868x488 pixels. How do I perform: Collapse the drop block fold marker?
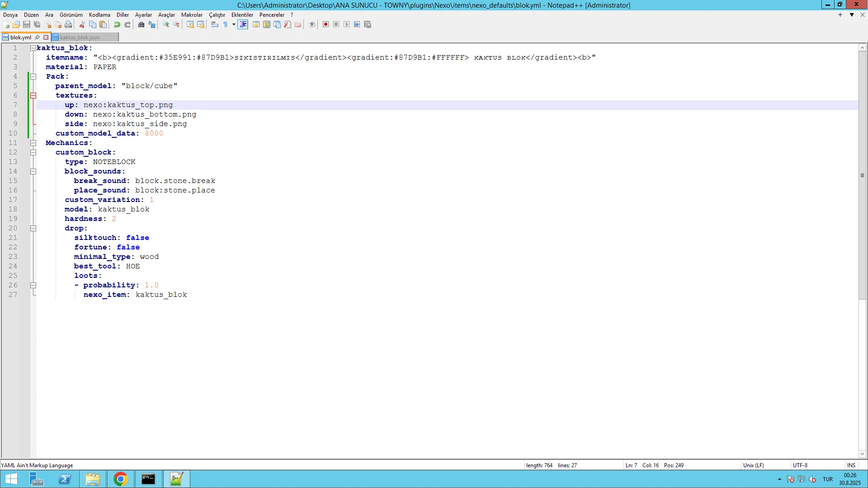pos(33,228)
